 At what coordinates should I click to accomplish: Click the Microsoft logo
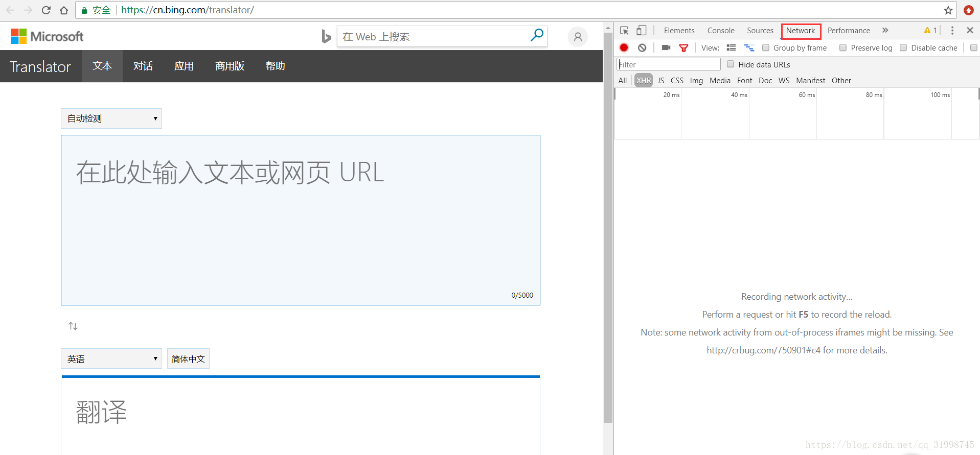pos(47,36)
